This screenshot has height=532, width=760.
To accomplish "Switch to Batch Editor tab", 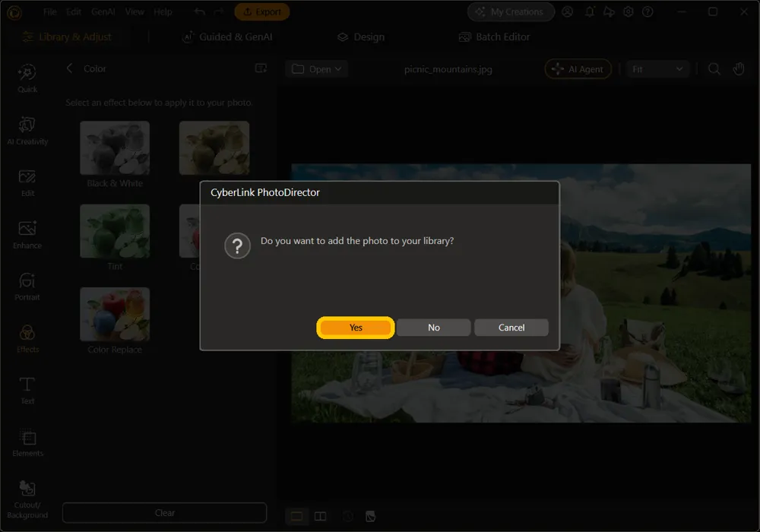I will pyautogui.click(x=495, y=36).
